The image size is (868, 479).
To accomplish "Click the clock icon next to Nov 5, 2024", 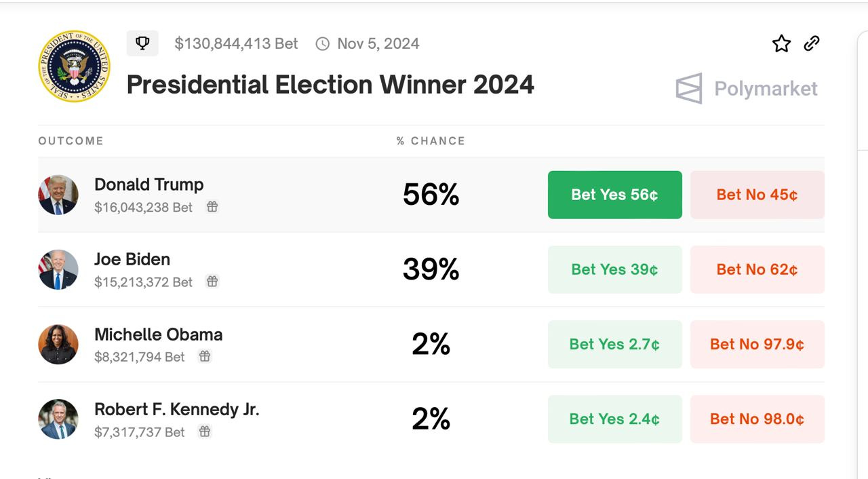I will 323,44.
